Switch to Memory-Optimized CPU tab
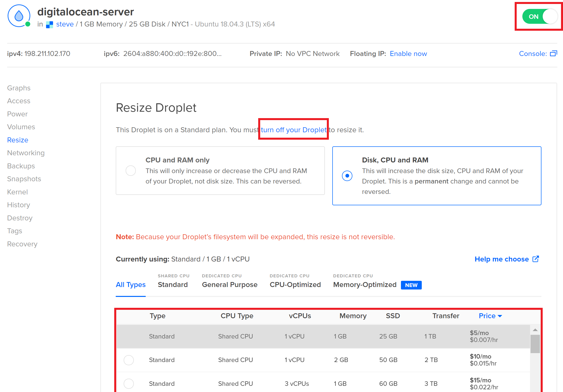563x392 pixels. 365,284
